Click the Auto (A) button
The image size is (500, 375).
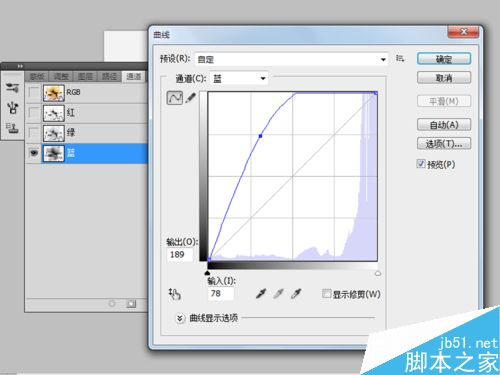click(x=444, y=125)
